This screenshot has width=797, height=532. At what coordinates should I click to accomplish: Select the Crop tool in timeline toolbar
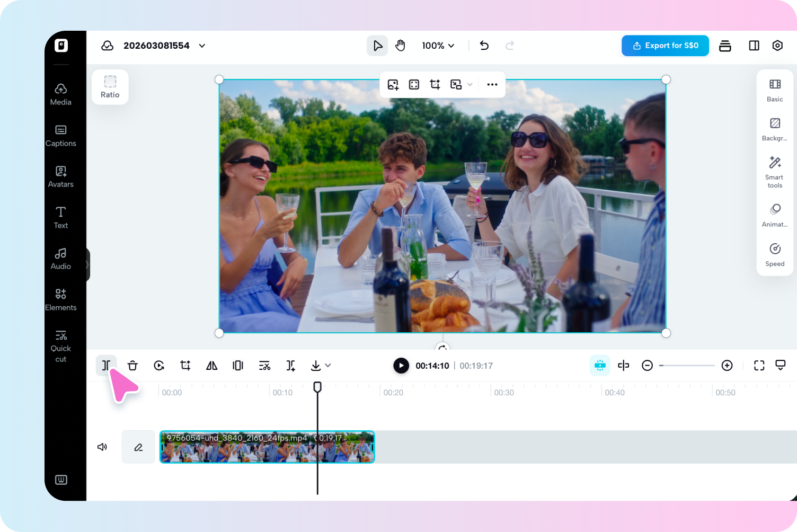(185, 366)
